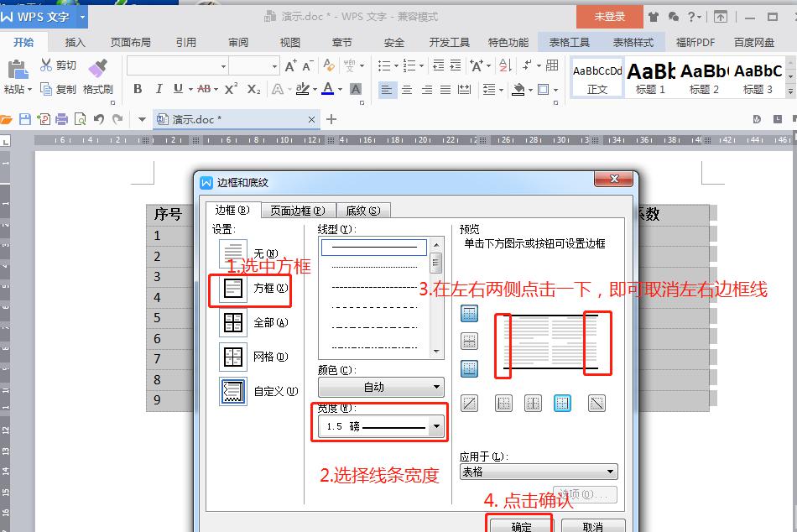
Task: Click the decrease font size A- icon
Action: pyautogui.click(x=308, y=65)
